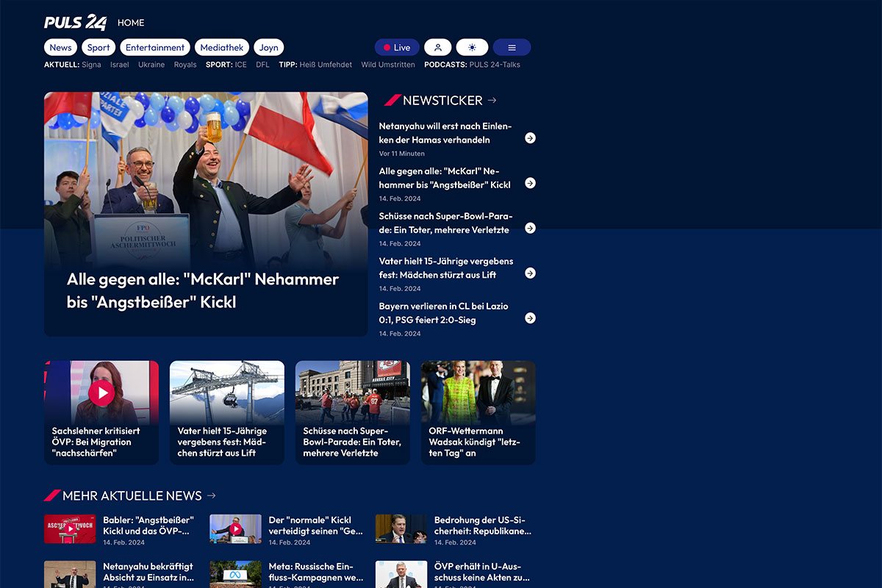The height and width of the screenshot is (588, 882).
Task: Open ORF-Wettermann Wadsak card title
Action: (x=476, y=442)
